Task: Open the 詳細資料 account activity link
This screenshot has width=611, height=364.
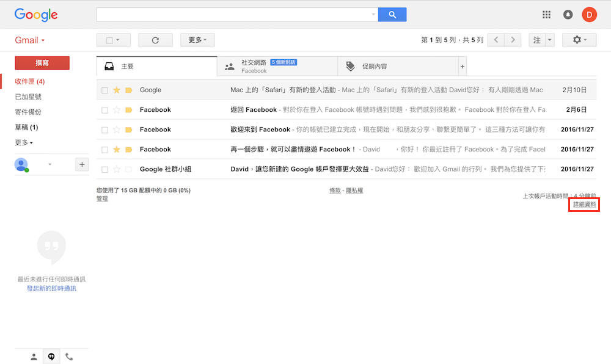Action: pyautogui.click(x=584, y=205)
